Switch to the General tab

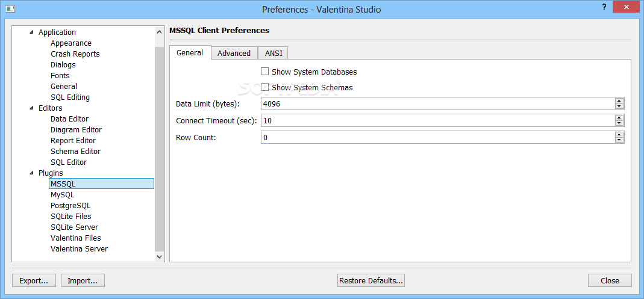click(x=190, y=52)
